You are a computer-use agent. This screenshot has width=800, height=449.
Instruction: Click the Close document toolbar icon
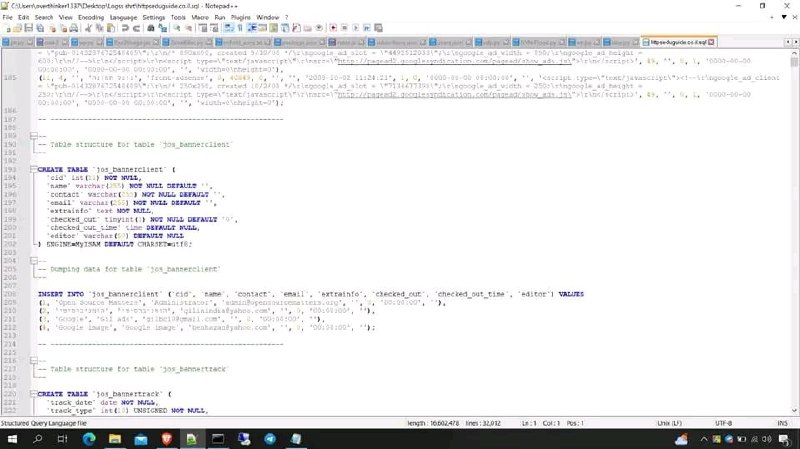[52, 28]
